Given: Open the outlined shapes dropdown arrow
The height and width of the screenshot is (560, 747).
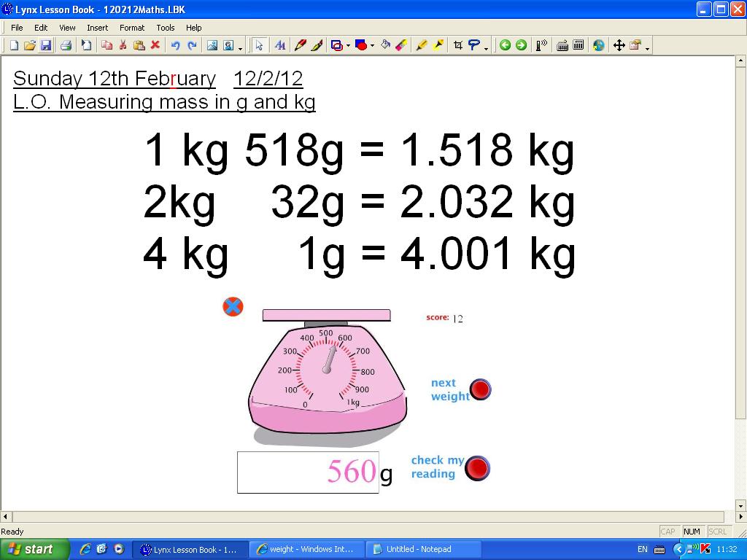Looking at the screenshot, I should (348, 46).
